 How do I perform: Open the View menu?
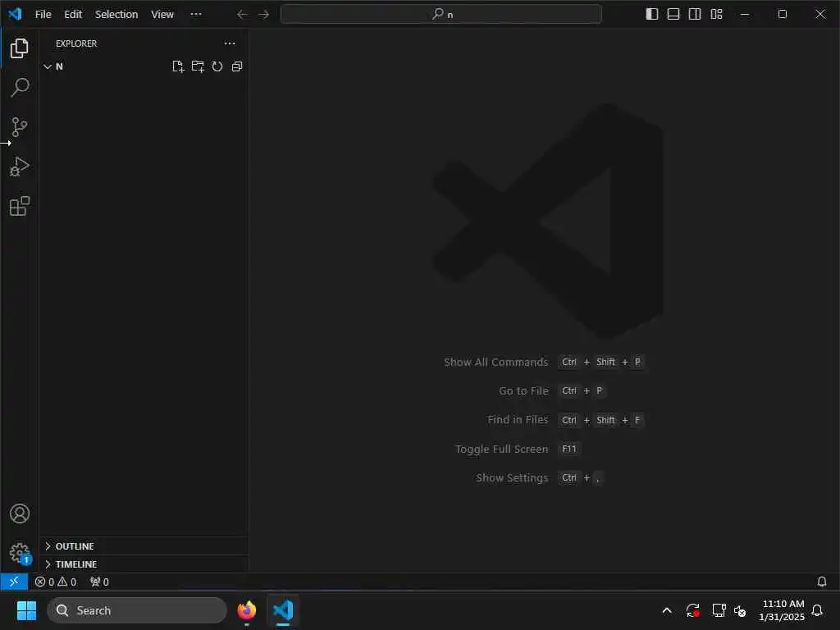[x=162, y=15]
